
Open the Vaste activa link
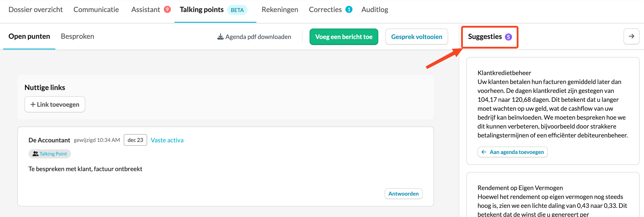tap(167, 140)
